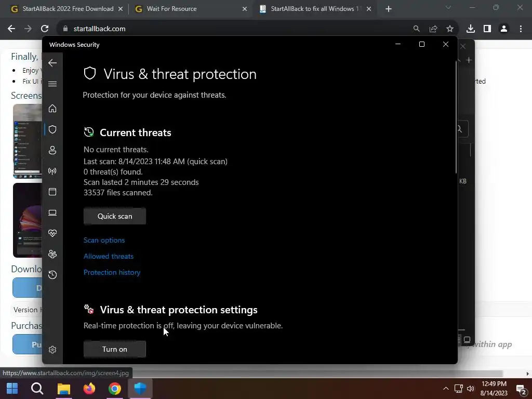
Task: Show hidden system tray icons
Action: (446, 389)
